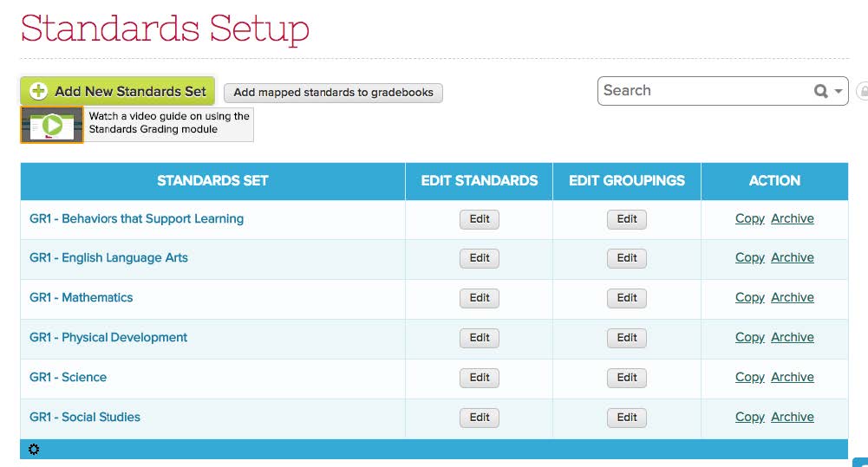This screenshot has width=868, height=467.
Task: Archive the GR1 - Mathematics set
Action: 793,298
